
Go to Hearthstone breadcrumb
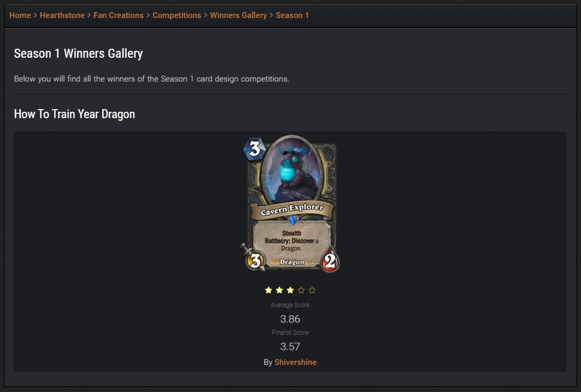pos(62,15)
